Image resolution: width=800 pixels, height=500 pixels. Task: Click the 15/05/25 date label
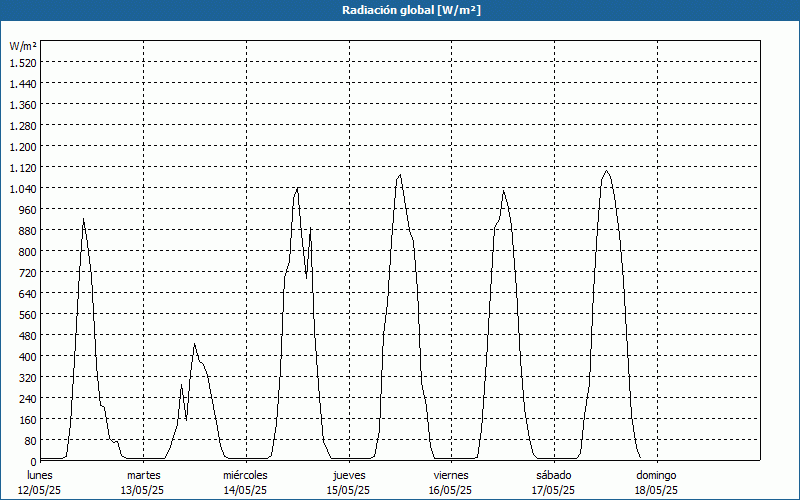[348, 491]
